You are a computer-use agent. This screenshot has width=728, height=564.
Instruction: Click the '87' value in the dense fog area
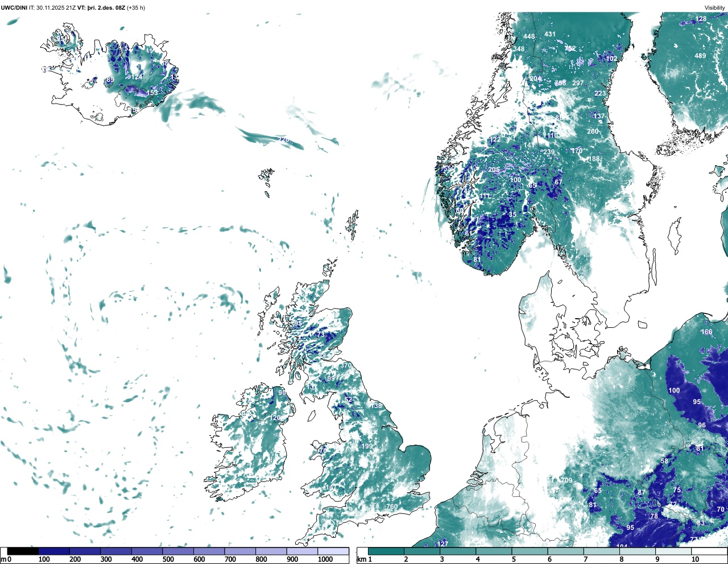coord(642,492)
